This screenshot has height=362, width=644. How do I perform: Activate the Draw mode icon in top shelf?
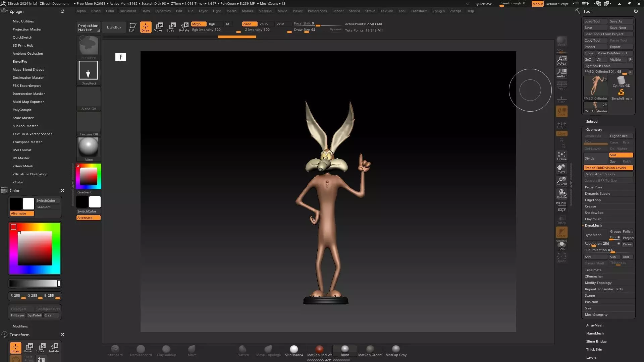(146, 27)
